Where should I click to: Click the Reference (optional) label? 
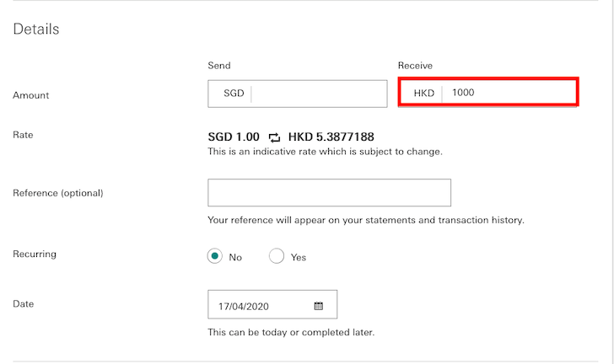(58, 193)
